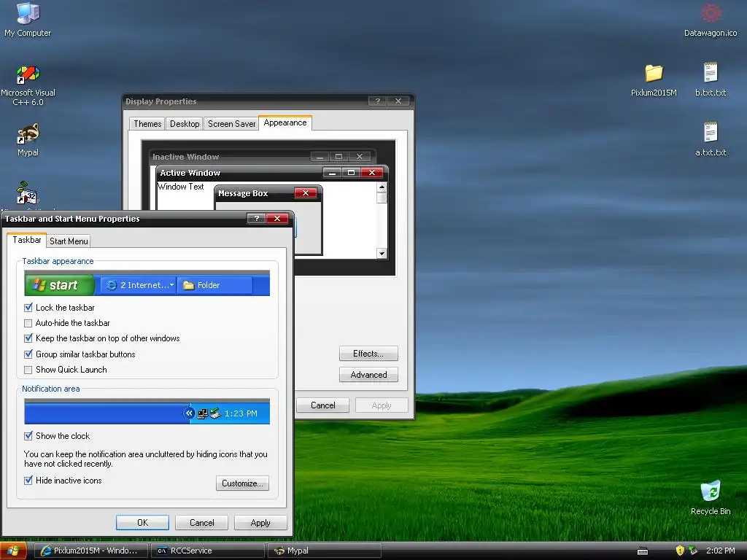Click the 2:02 PM taskbar clock
Image resolution: width=747 pixels, height=560 pixels.
pos(720,551)
